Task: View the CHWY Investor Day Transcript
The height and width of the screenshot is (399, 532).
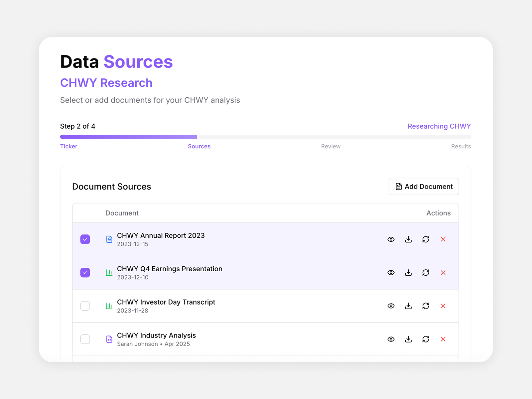Action: [x=391, y=306]
